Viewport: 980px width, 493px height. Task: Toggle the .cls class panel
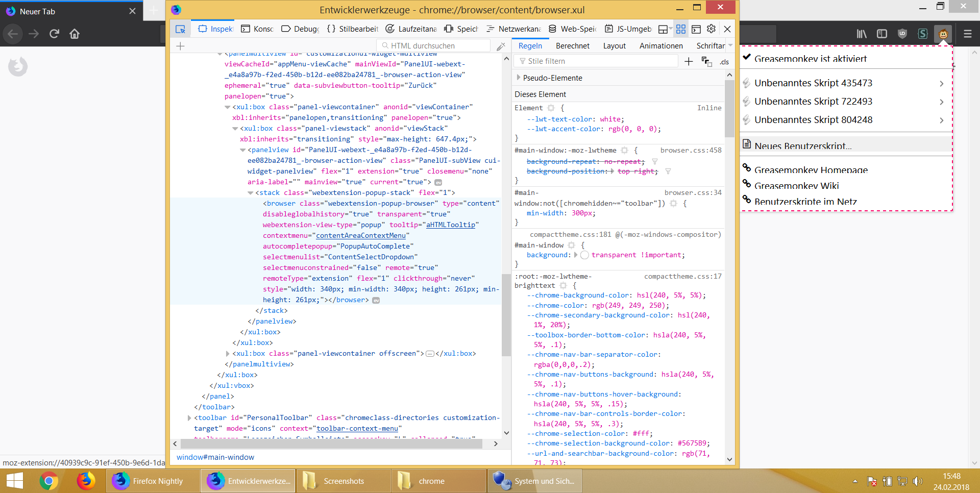[724, 62]
